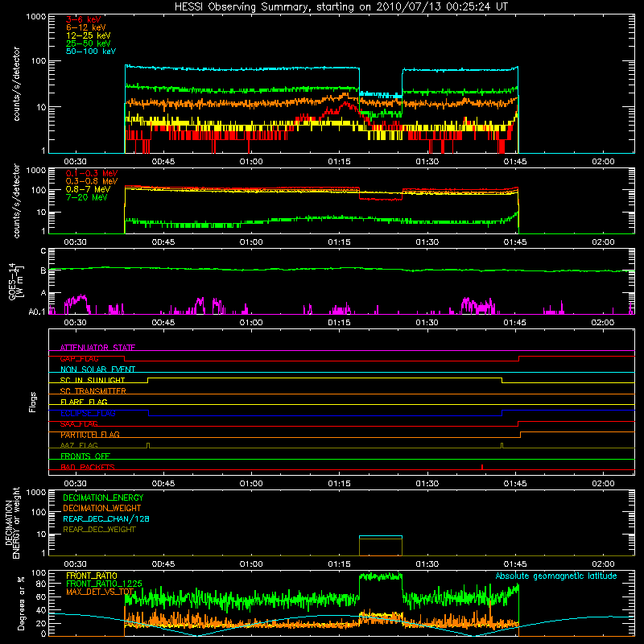This screenshot has width=644, height=644.
Task: Click the SC_IN_SUNLIGHT flag label
Action: 92,380
